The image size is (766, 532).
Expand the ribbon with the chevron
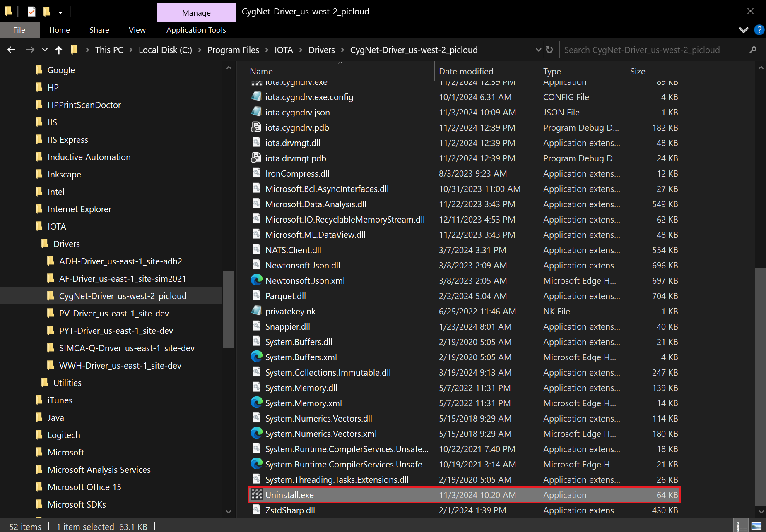(744, 30)
